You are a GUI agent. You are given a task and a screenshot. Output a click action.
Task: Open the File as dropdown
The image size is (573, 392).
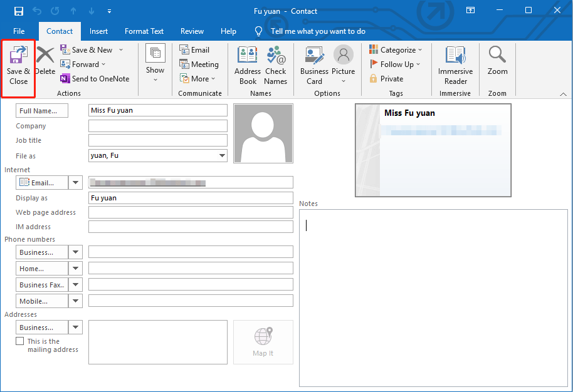click(x=223, y=155)
